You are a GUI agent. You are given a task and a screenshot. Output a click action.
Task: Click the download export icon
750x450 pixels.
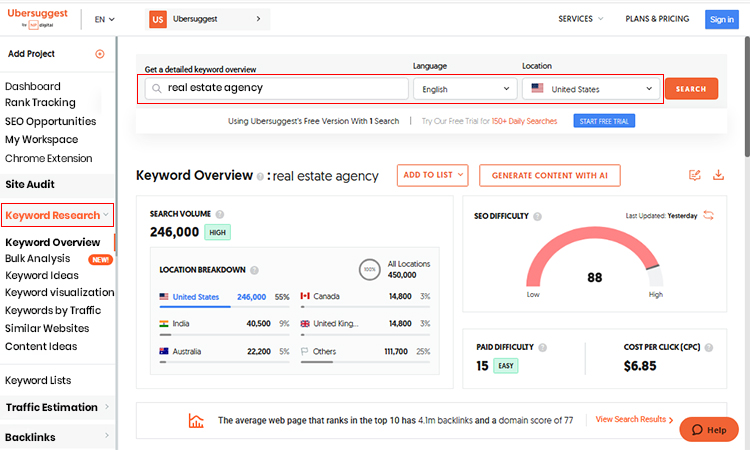[x=718, y=175]
